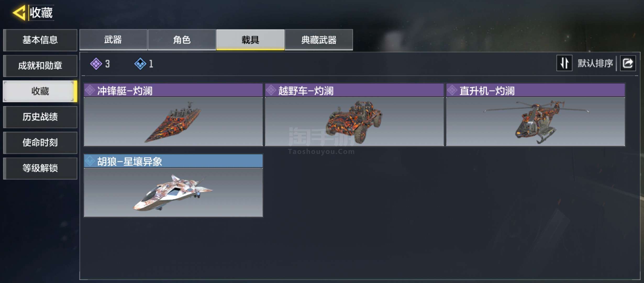Open the 典藏武器 tab
This screenshot has width=644, height=283.
coord(319,40)
